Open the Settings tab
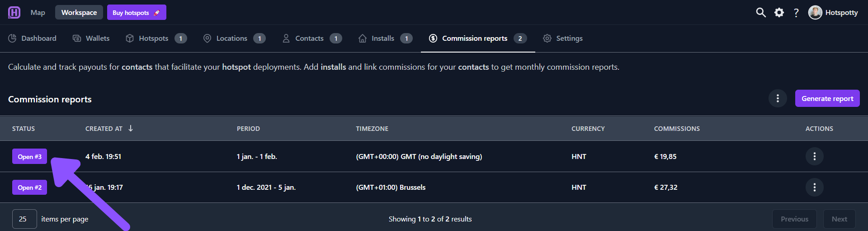Viewport: 868px width, 231px height. click(x=563, y=38)
